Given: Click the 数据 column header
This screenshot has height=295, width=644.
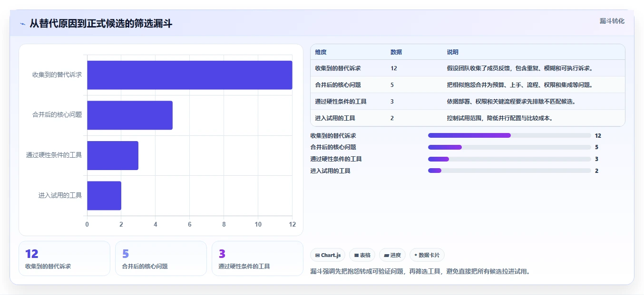Looking at the screenshot, I should [x=396, y=52].
